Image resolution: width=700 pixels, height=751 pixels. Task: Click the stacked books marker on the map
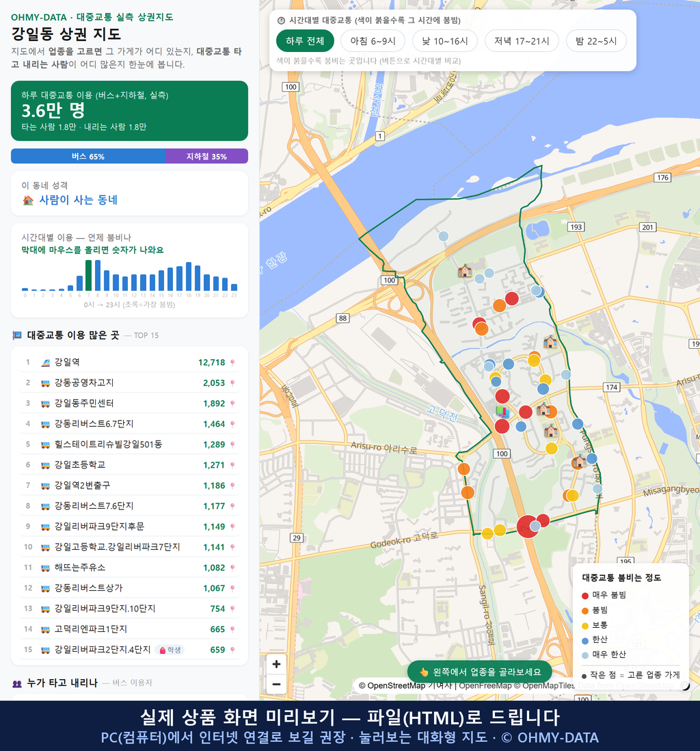coord(502,412)
